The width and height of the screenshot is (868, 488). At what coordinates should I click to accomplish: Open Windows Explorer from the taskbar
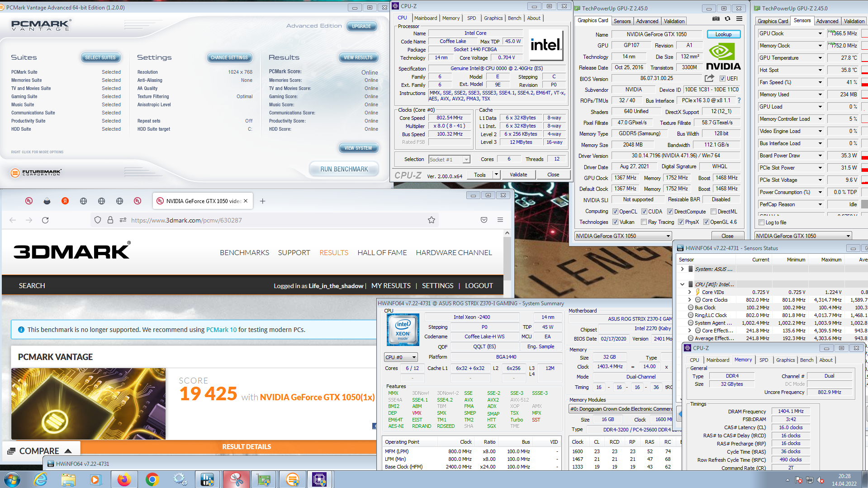coord(68,479)
